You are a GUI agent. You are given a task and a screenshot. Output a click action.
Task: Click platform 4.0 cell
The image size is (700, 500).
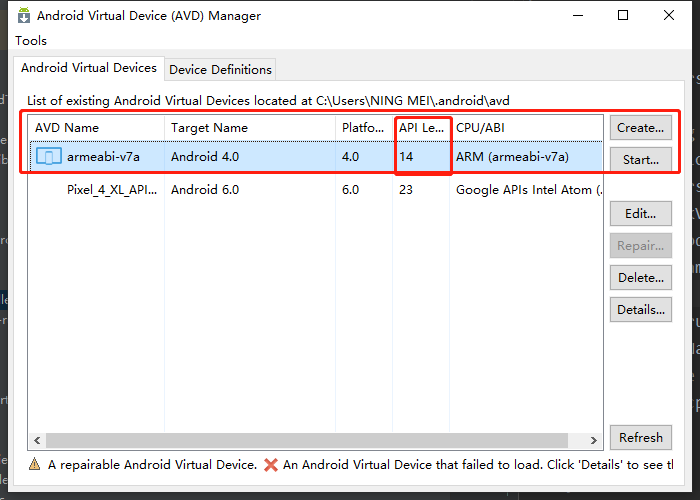(x=350, y=157)
